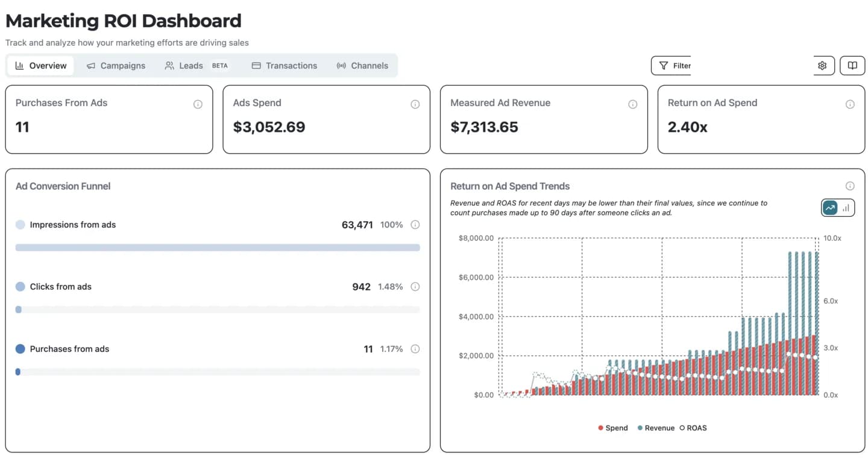This screenshot has height=471, width=868.
Task: Open settings via the gear icon
Action: [x=822, y=66]
